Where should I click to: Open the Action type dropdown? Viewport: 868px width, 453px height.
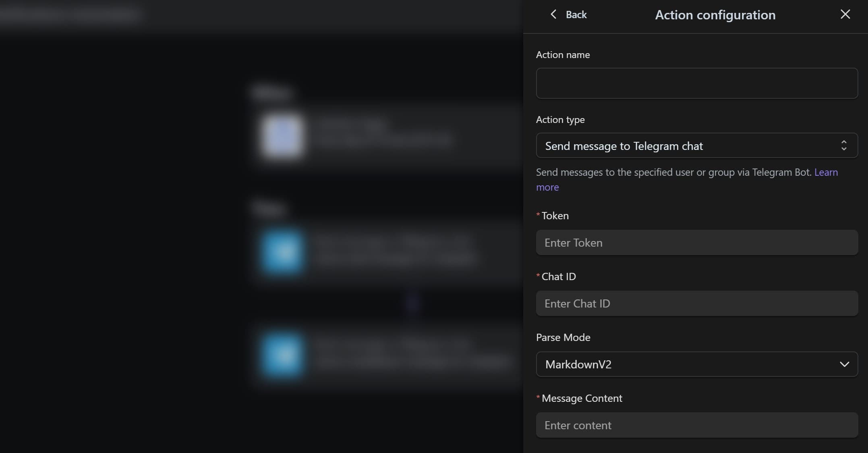(x=697, y=145)
